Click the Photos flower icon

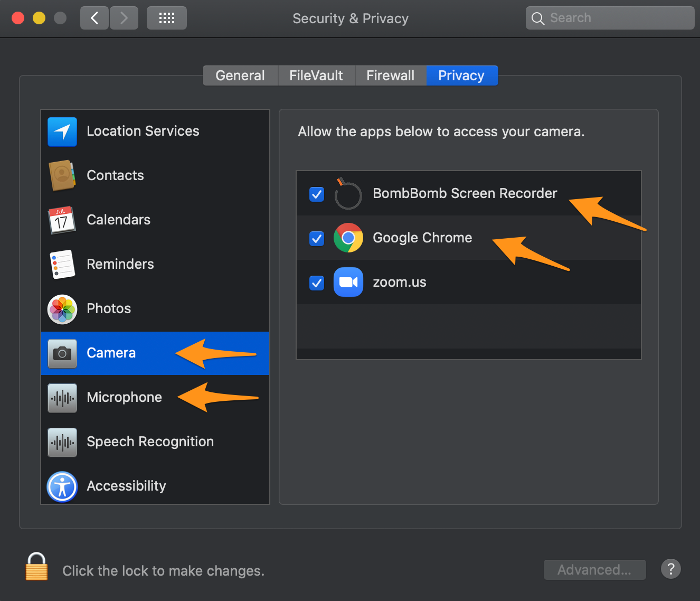pyautogui.click(x=62, y=309)
